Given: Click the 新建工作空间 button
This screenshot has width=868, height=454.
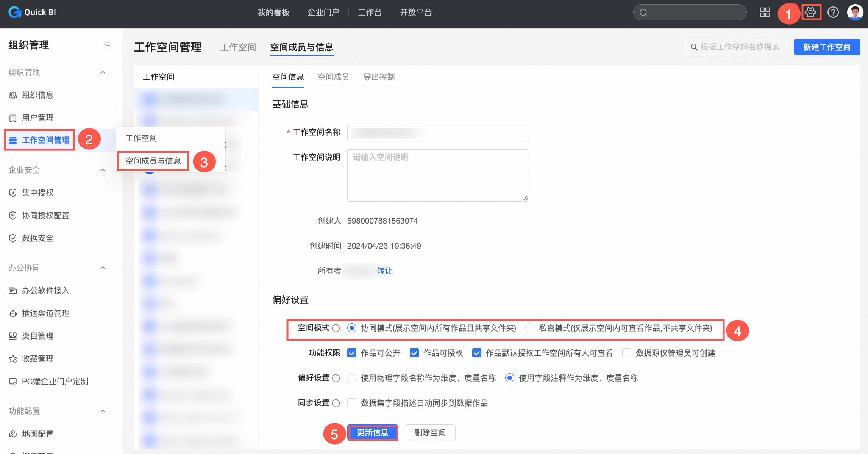Looking at the screenshot, I should click(827, 47).
